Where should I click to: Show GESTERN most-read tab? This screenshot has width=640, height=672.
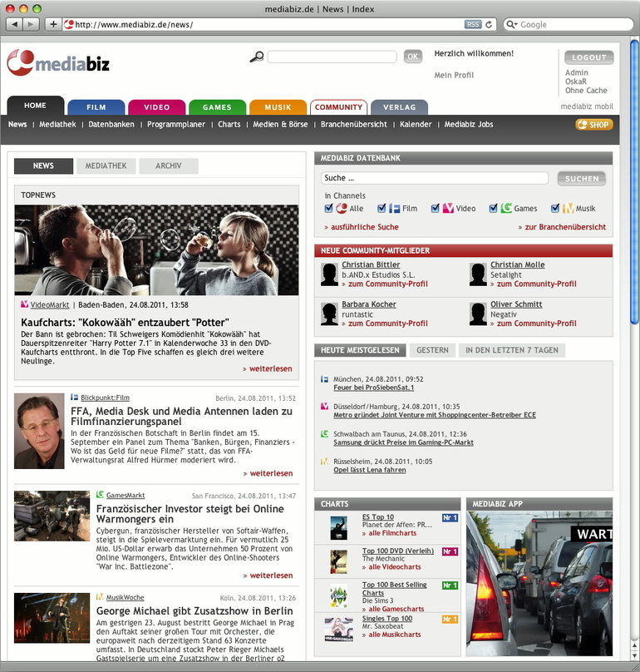click(432, 350)
